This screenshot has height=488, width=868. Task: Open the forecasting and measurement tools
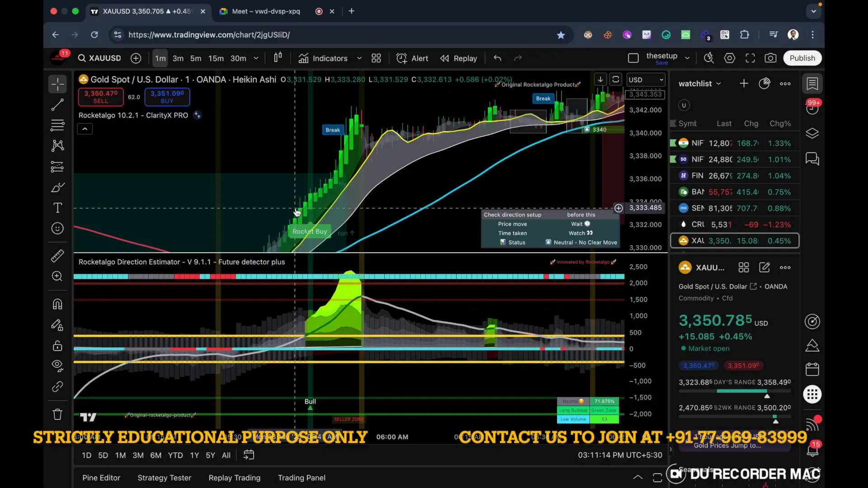click(57, 167)
